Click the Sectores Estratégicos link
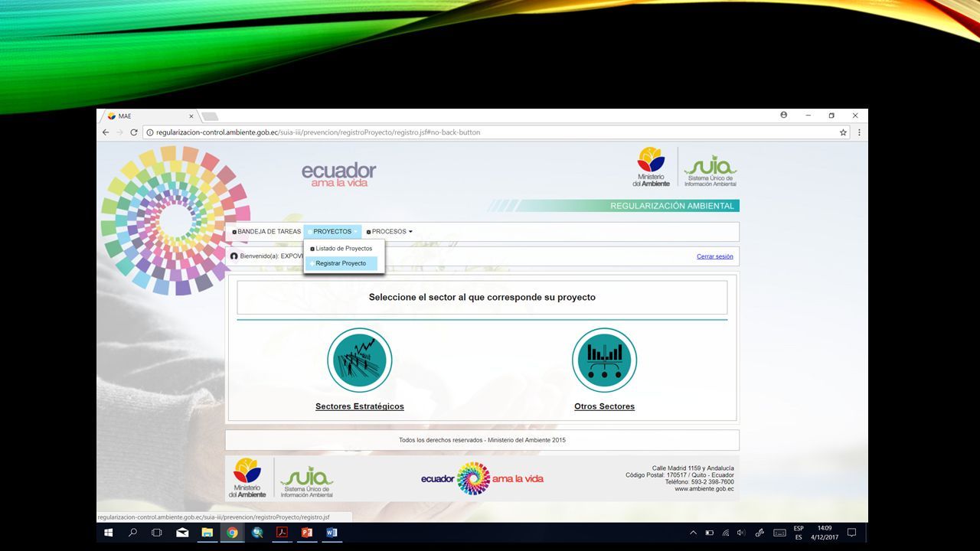Viewport: 980px width, 551px height. coord(360,406)
